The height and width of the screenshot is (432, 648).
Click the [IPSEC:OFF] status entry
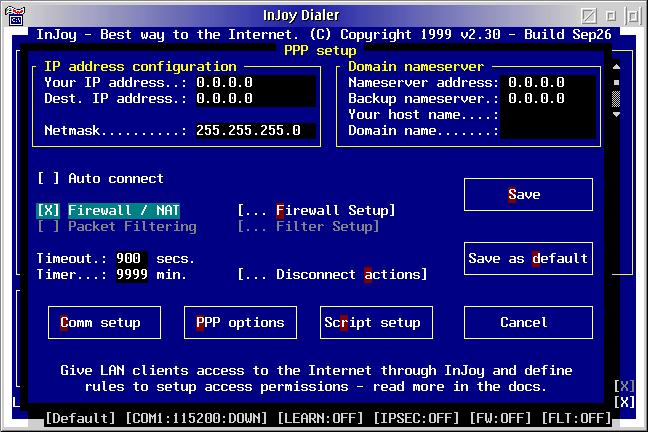(416, 418)
